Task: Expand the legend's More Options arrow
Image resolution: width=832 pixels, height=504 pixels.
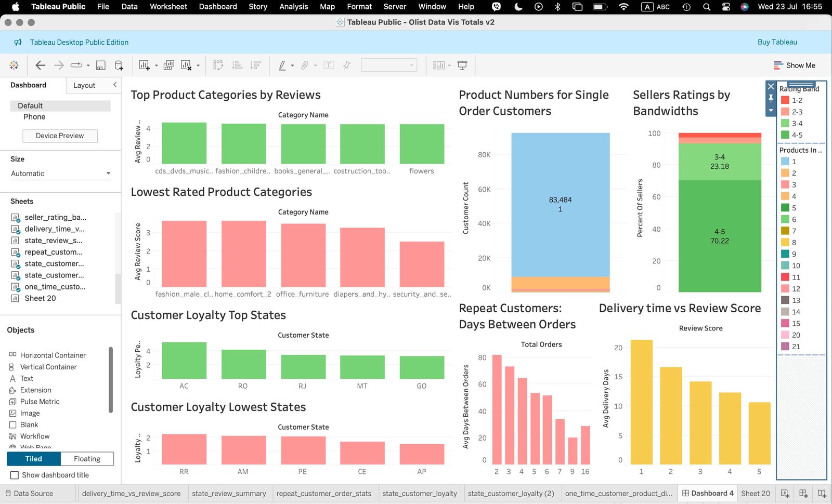Action: [x=771, y=110]
